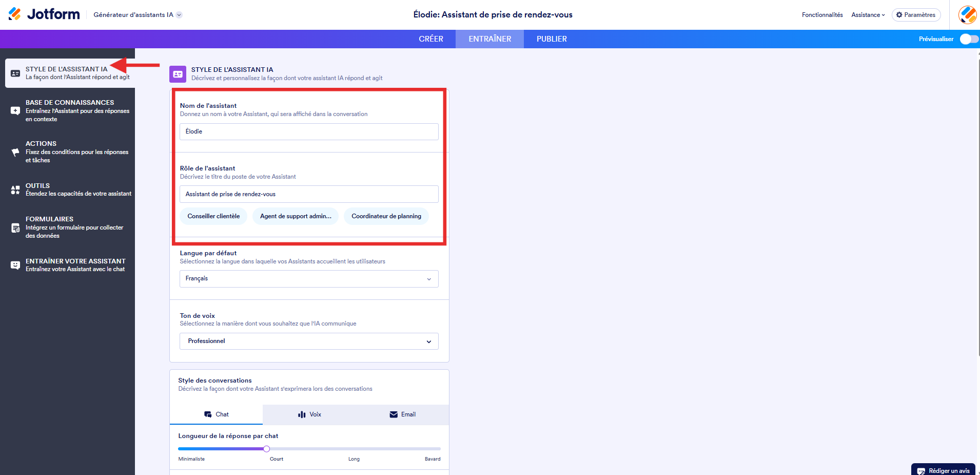Viewport: 980px width, 475px height.
Task: Click the Style des conversations heading
Action: point(215,381)
